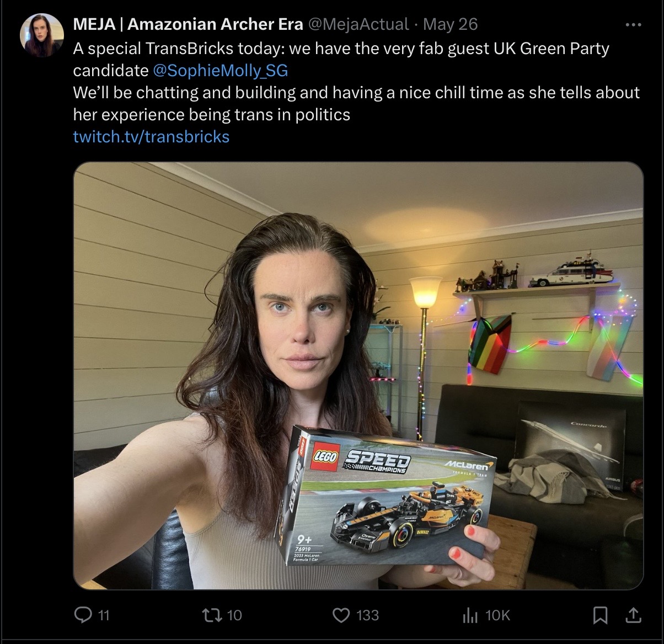The image size is (664, 644).
Task: Open the view analytics bar chart icon
Action: pyautogui.click(x=470, y=615)
